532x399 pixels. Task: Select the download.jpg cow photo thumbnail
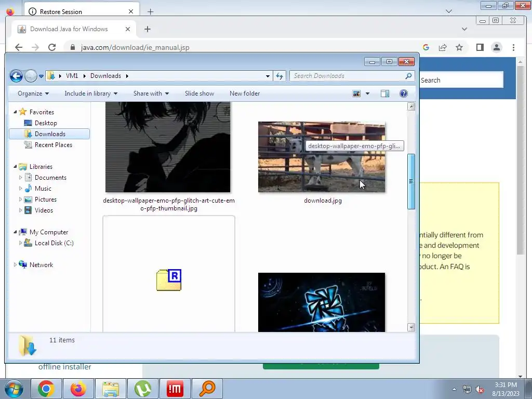click(321, 157)
